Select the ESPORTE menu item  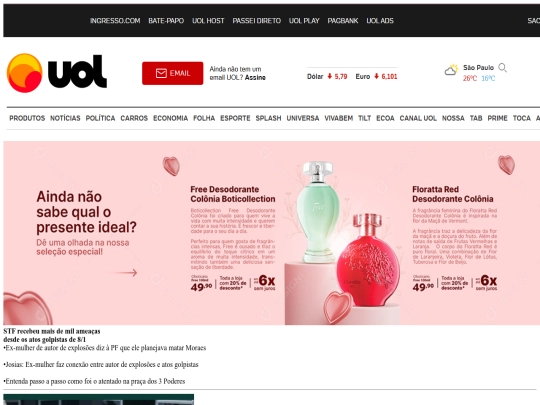click(235, 118)
